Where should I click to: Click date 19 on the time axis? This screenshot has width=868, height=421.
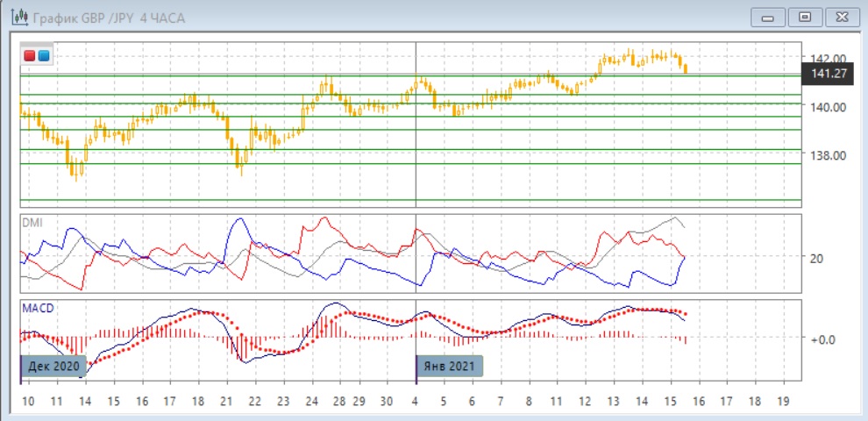(x=783, y=400)
